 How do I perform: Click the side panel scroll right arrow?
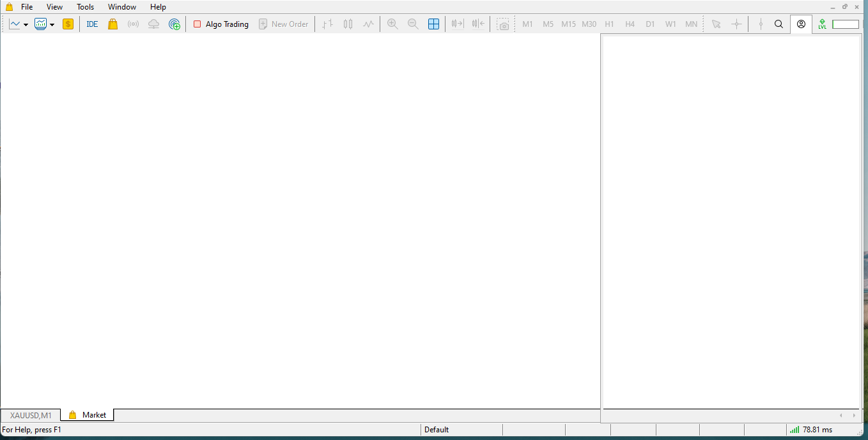(x=854, y=416)
